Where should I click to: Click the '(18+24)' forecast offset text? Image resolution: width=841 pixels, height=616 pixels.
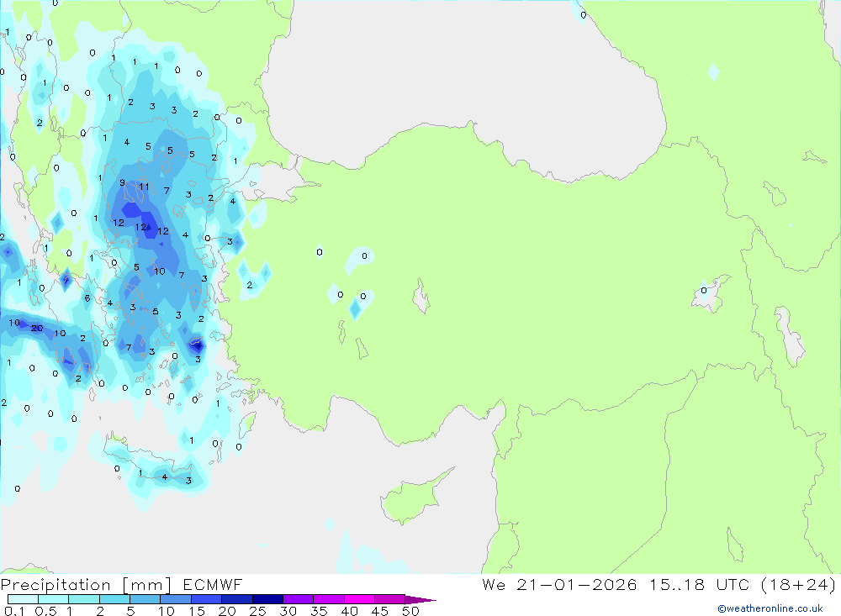(799, 585)
